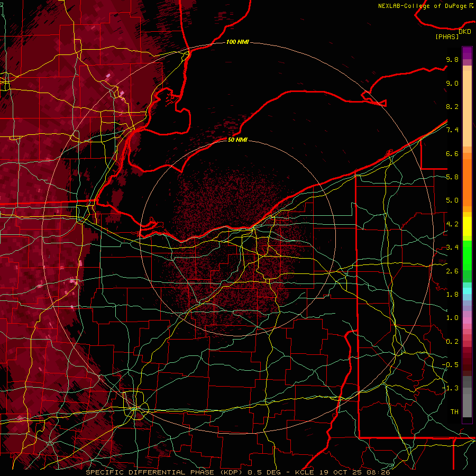Click the "50 NMI" range ring label
This screenshot has height=476, width=476.
[x=237, y=140]
